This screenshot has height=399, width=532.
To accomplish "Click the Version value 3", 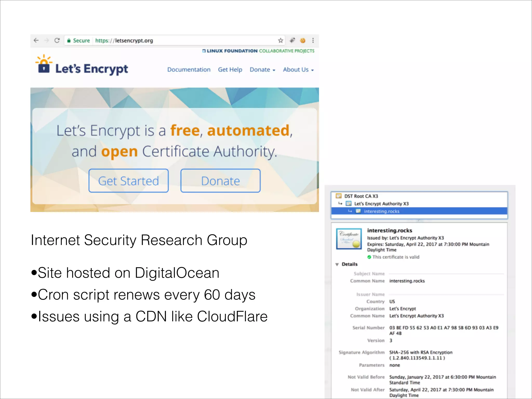I will (x=391, y=341).
